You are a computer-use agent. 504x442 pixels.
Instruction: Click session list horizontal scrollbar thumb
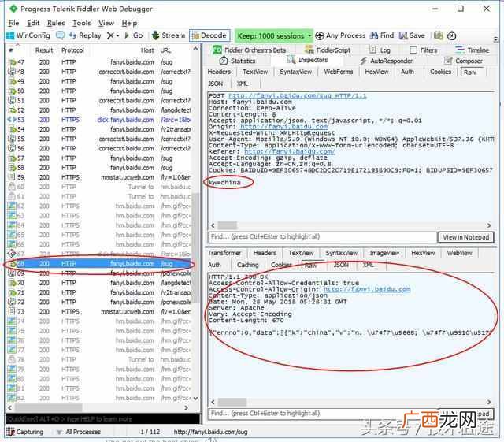tap(48, 407)
